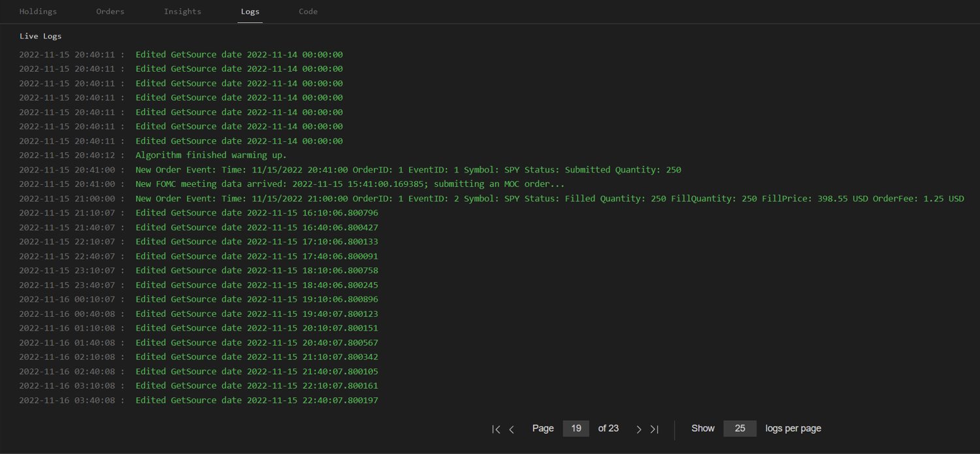980x454 pixels.
Task: Click the page number field showing 19
Action: (576, 429)
